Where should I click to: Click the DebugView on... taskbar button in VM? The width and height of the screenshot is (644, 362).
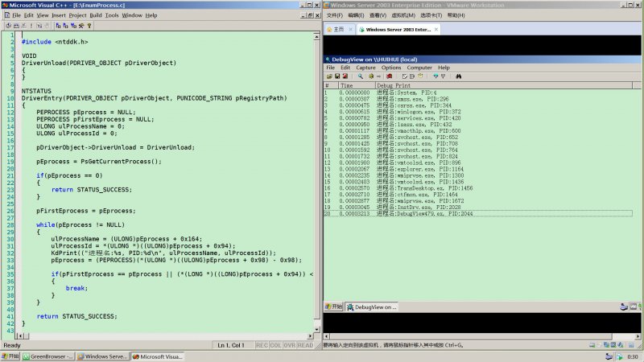372,307
